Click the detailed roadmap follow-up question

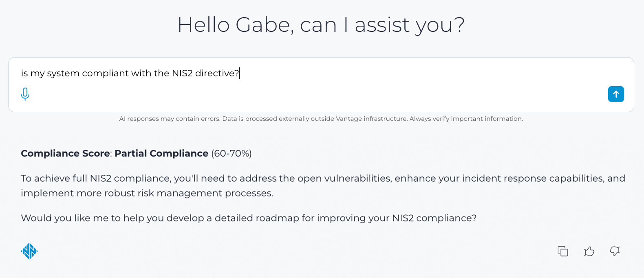[x=249, y=218]
